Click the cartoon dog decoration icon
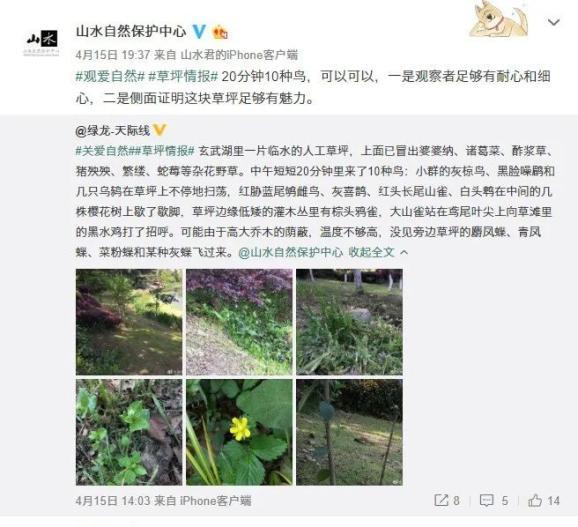This screenshot has height=527, width=578. (x=498, y=19)
